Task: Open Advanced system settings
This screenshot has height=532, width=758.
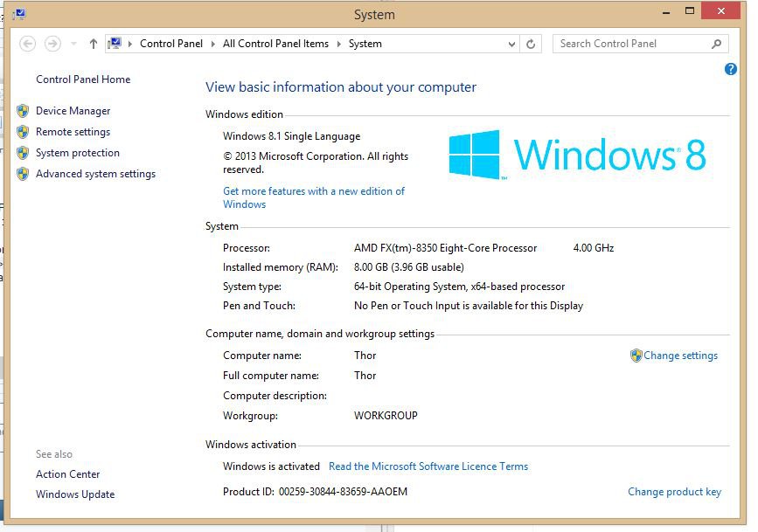Action: pos(95,174)
